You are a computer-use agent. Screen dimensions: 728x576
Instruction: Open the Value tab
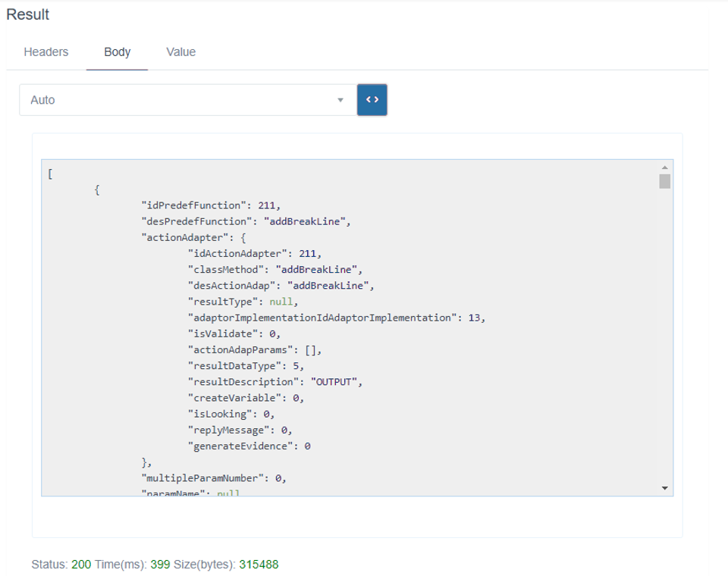[180, 52]
